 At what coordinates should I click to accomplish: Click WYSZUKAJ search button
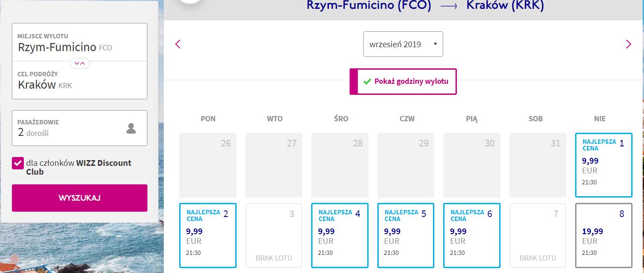[x=79, y=198]
